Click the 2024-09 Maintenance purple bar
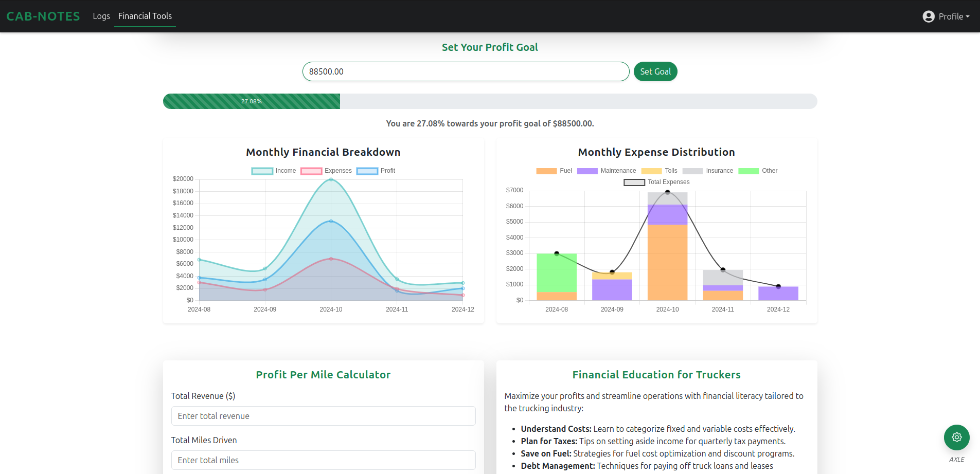Viewport: 980px width, 474px height. click(612, 290)
